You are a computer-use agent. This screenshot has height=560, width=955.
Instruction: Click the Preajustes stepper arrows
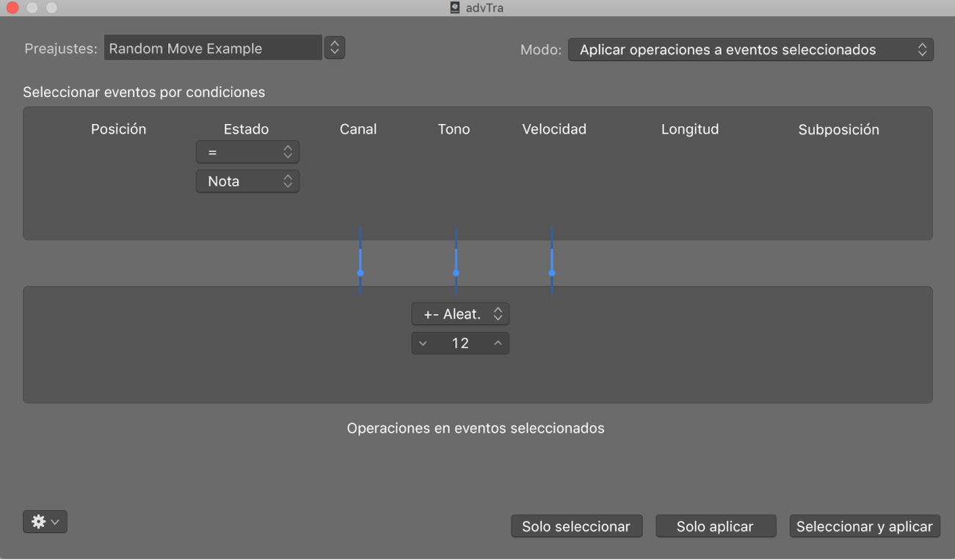click(334, 47)
